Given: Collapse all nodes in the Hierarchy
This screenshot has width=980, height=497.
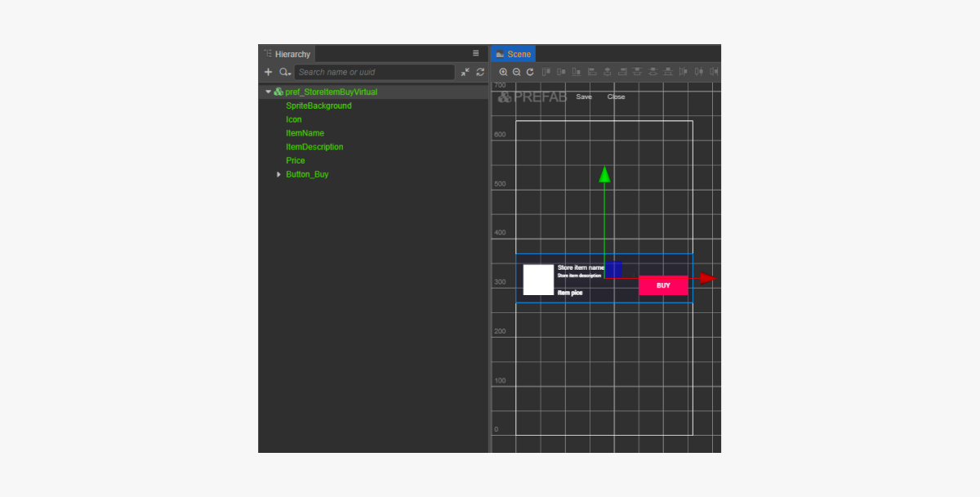Looking at the screenshot, I should click(465, 73).
